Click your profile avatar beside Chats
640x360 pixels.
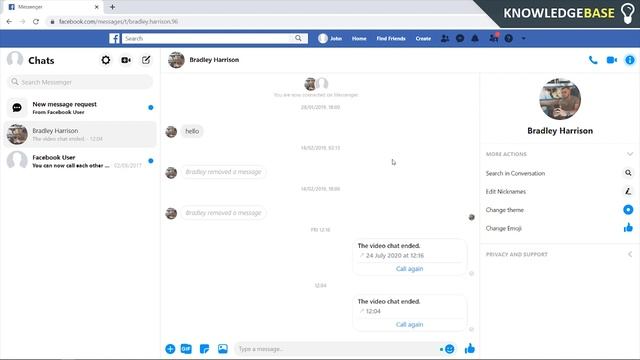(x=15, y=60)
